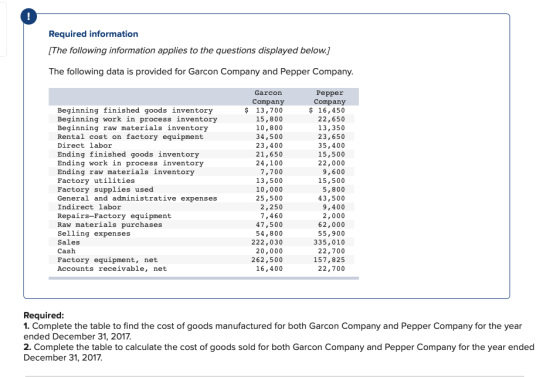
Task: Click Garcon value 16,400
Action: tap(269, 268)
